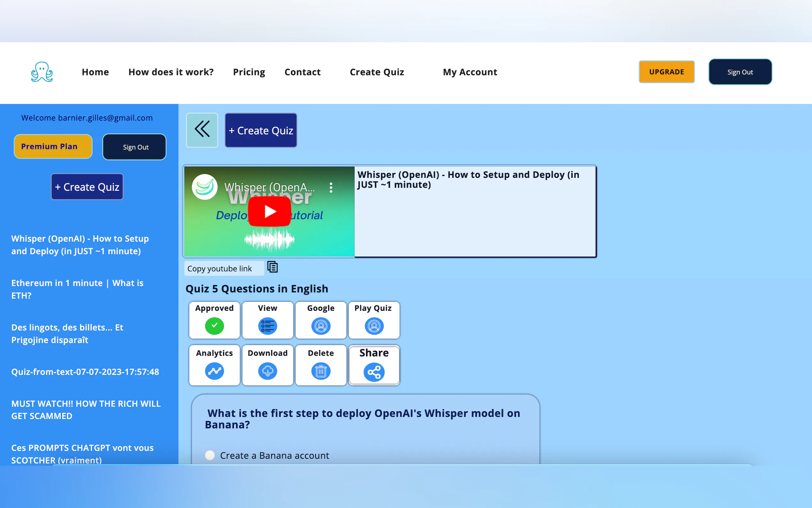The image size is (812, 508).
Task: Click the Google export icon
Action: 321,326
